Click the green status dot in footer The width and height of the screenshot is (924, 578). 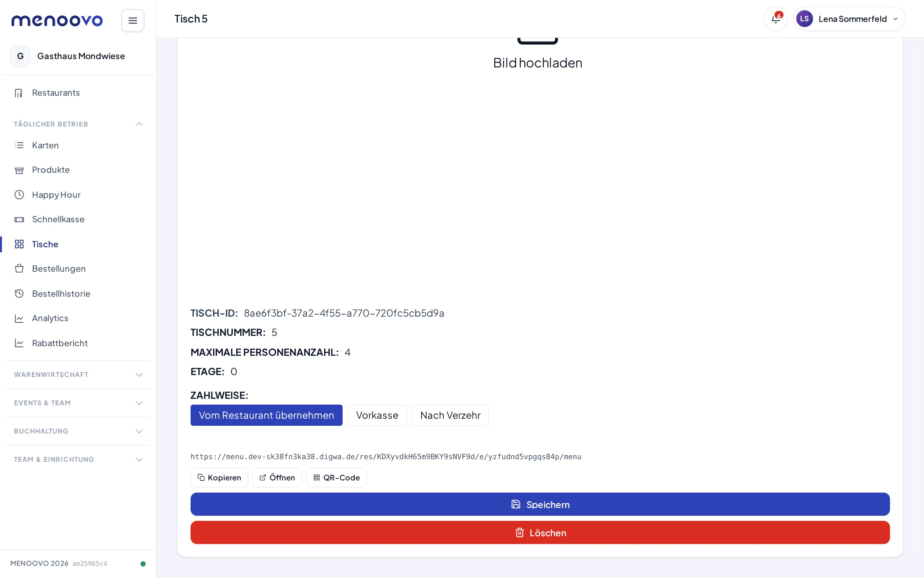click(x=143, y=564)
